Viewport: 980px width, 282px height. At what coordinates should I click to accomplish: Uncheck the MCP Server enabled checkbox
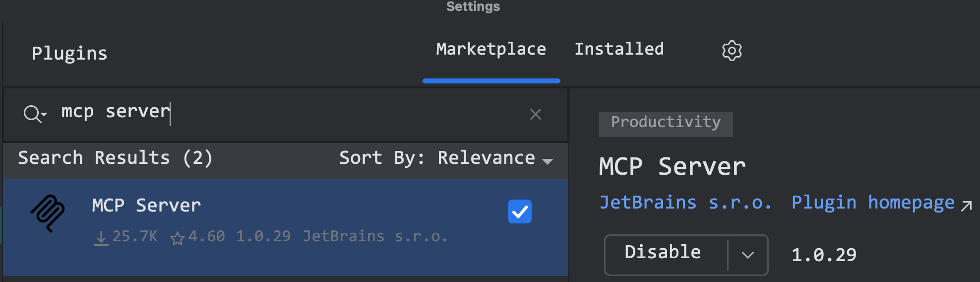(519, 211)
